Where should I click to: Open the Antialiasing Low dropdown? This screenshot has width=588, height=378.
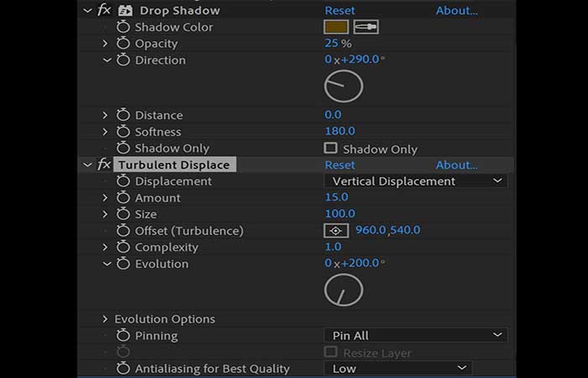point(398,368)
